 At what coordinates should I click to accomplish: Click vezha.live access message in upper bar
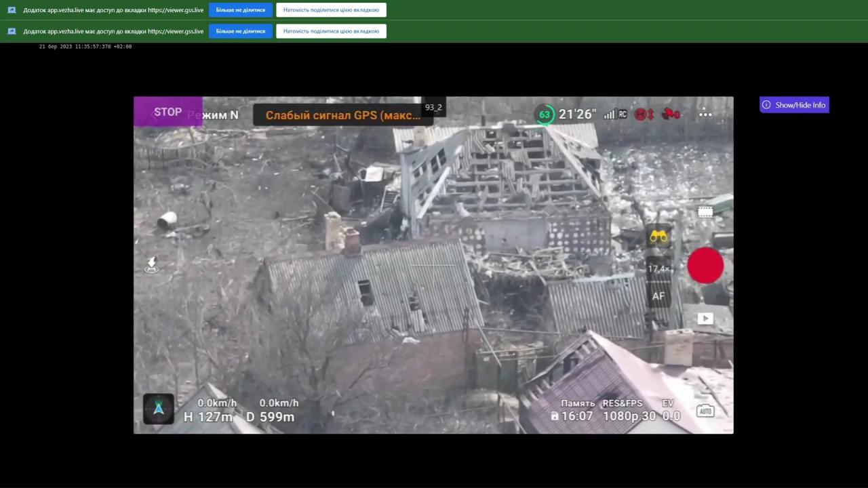[x=113, y=10]
